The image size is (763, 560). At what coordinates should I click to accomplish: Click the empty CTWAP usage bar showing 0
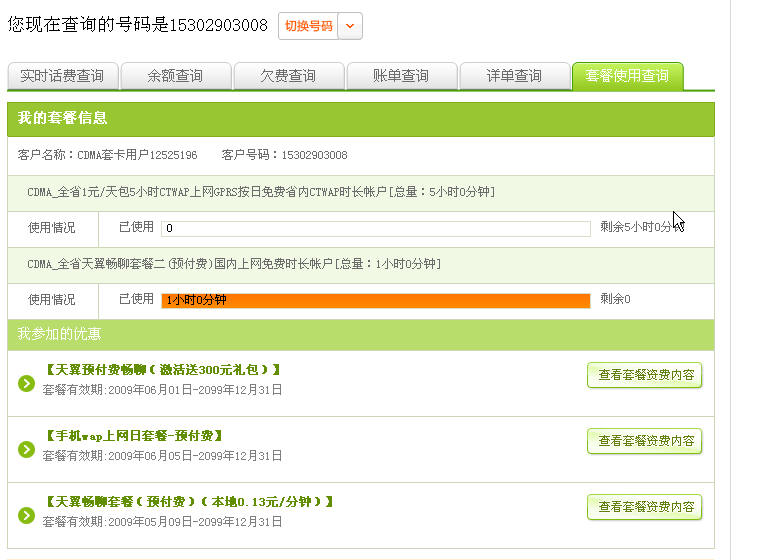[x=376, y=228]
